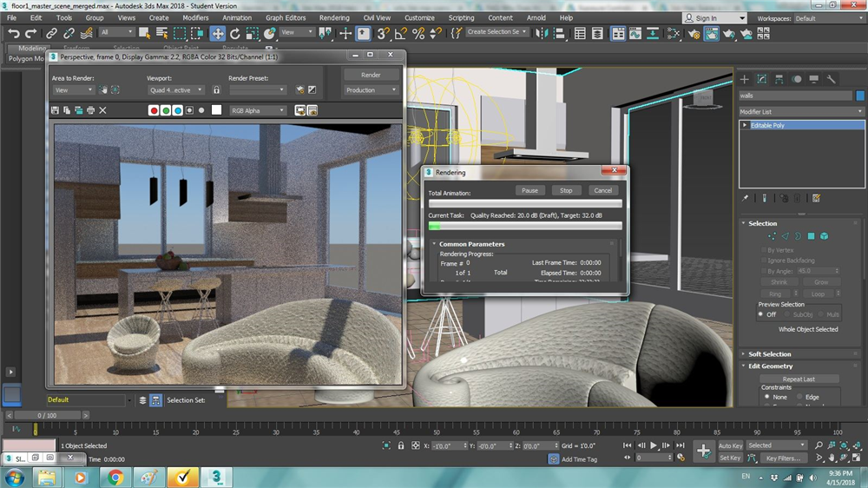Screen dimensions: 868x488
Task: Open Google Chrome from the taskbar
Action: click(115, 477)
